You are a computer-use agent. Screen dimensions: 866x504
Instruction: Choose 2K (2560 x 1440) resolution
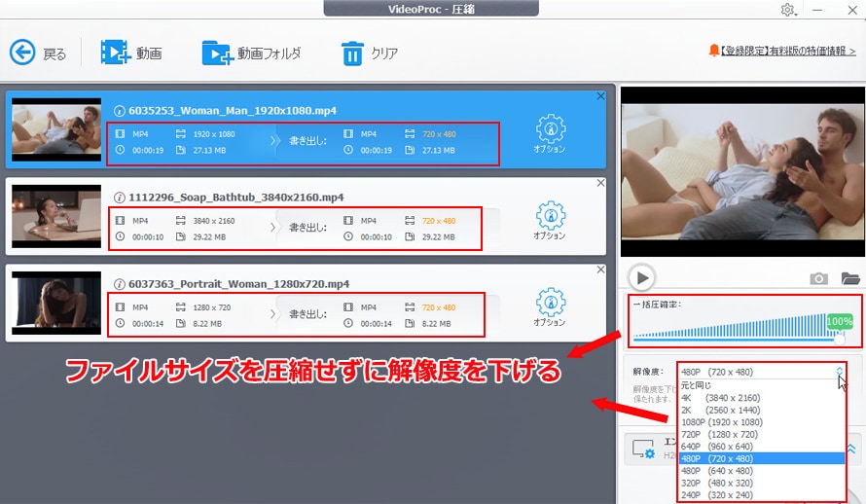(x=762, y=411)
